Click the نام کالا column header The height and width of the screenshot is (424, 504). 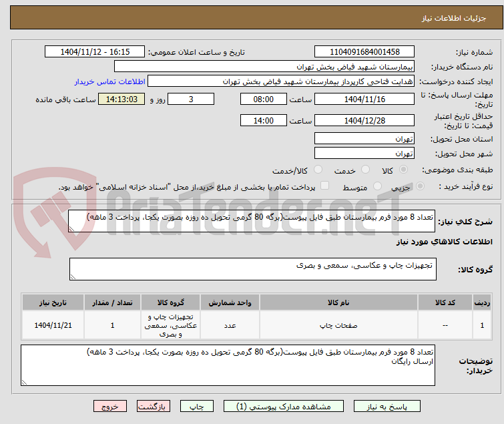point(338,302)
